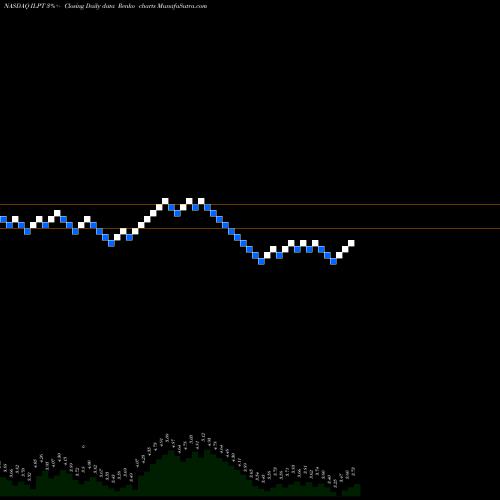Click the chart title "NASDAQ ILPT" text

[x=24, y=6]
